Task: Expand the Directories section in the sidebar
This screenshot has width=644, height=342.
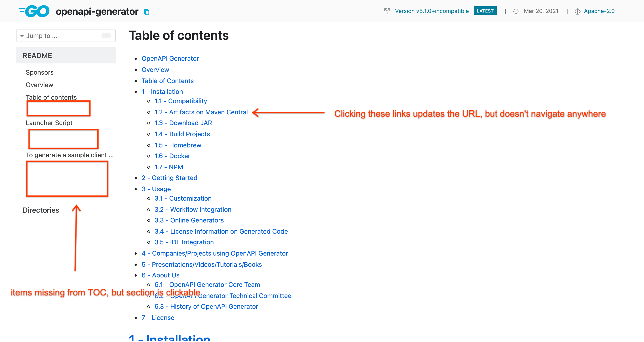Action: tap(41, 210)
